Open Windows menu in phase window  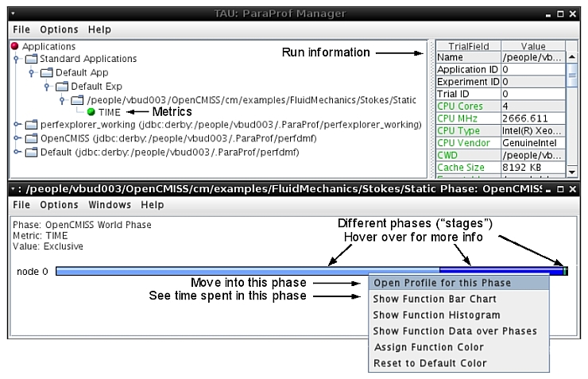pos(110,205)
